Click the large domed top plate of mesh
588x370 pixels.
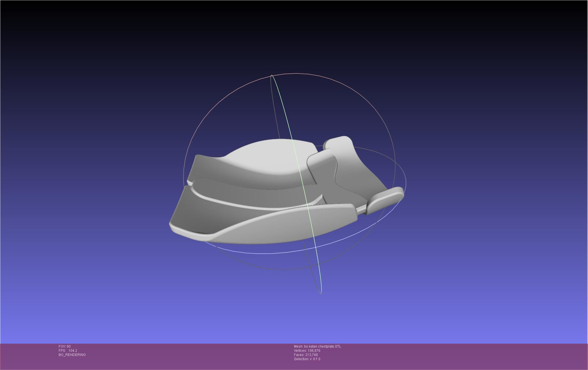[x=269, y=157]
